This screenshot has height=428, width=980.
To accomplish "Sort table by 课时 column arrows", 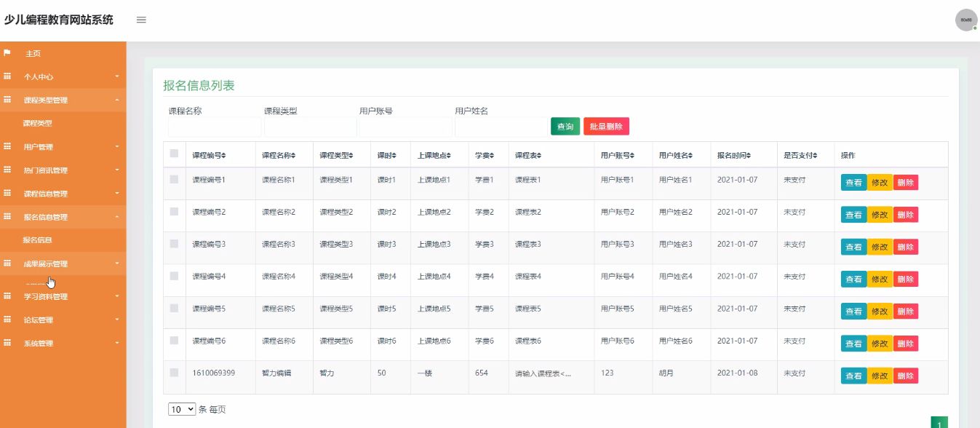I will tap(394, 155).
